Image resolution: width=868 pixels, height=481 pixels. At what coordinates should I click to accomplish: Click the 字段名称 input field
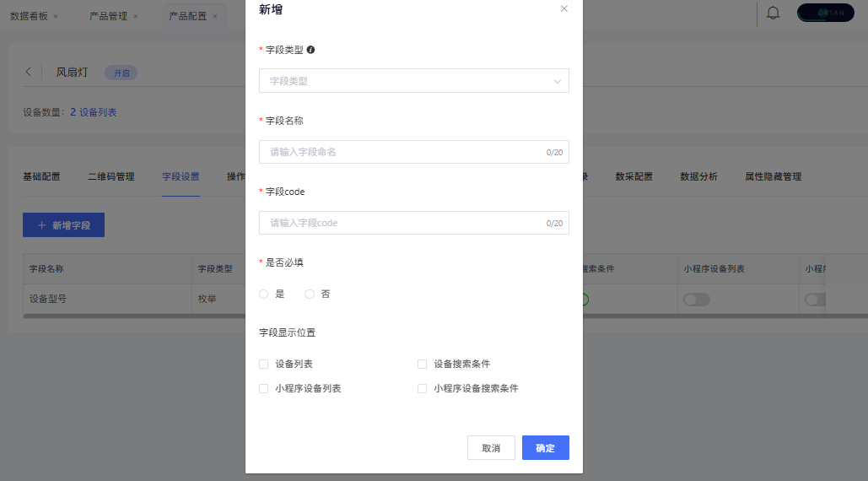point(405,152)
